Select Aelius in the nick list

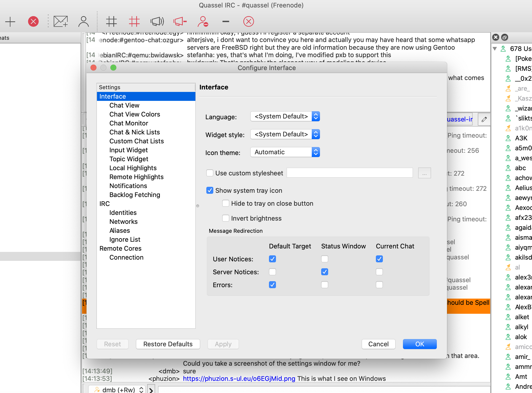523,188
